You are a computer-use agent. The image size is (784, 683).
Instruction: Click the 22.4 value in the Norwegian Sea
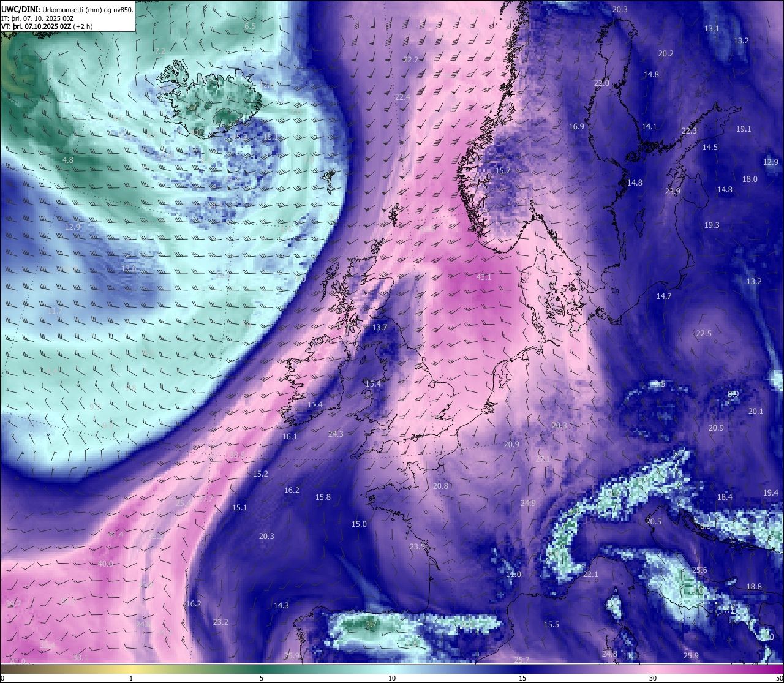[x=402, y=97]
